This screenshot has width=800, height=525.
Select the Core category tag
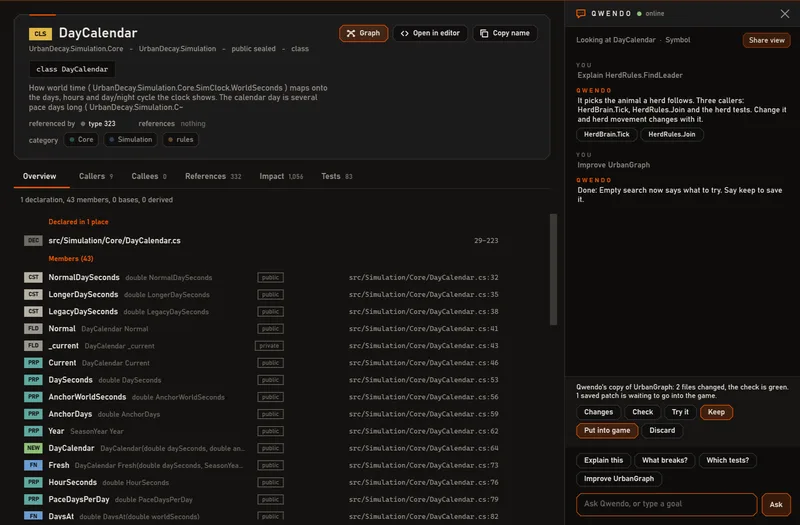point(81,140)
